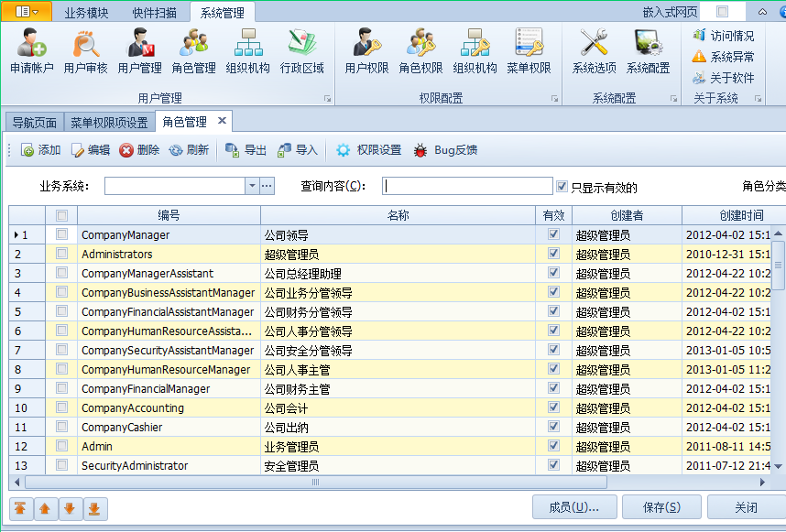Click the ... browse button beside 业务系统
This screenshot has width=786, height=532.
(266, 185)
